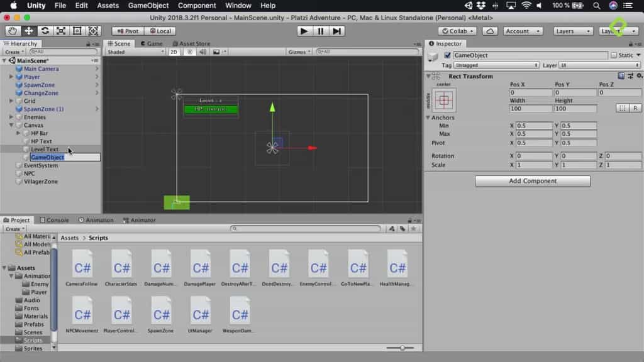Switch to the Game tab
The image size is (644, 362).
(x=154, y=44)
